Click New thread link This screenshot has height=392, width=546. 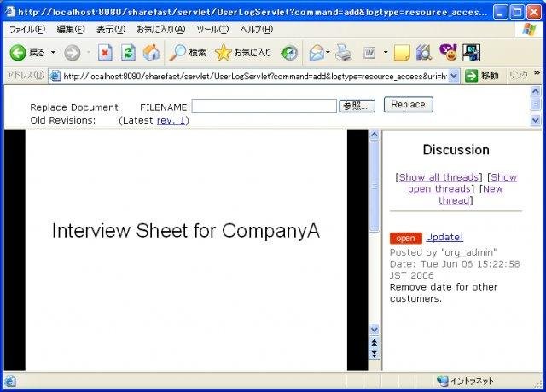(470, 194)
